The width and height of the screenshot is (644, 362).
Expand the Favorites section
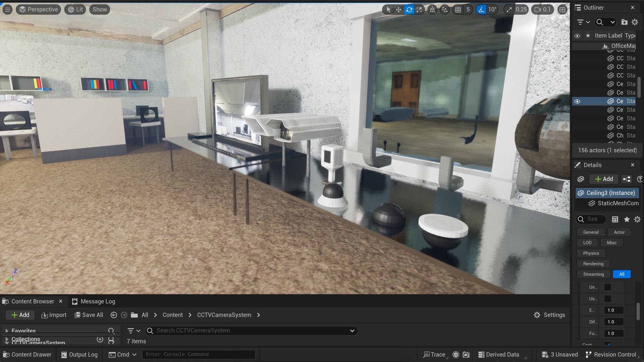[7, 331]
